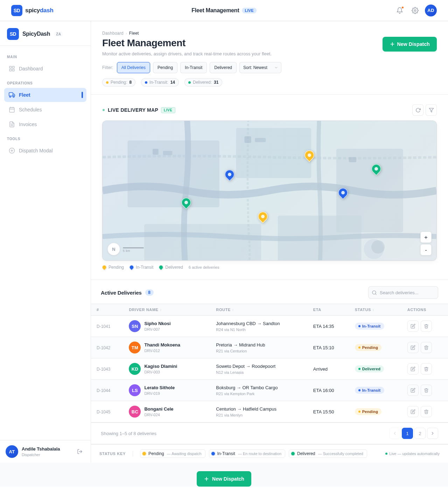
Task: Delete delivery D-1043 for Kagiso Dlamini
Action: click(x=426, y=369)
